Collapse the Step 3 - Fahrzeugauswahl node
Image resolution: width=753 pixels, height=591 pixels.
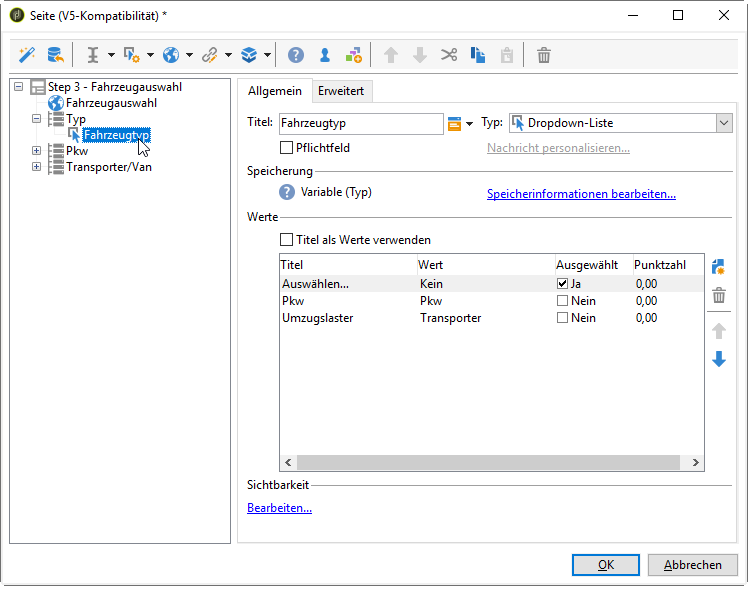pyautogui.click(x=19, y=87)
